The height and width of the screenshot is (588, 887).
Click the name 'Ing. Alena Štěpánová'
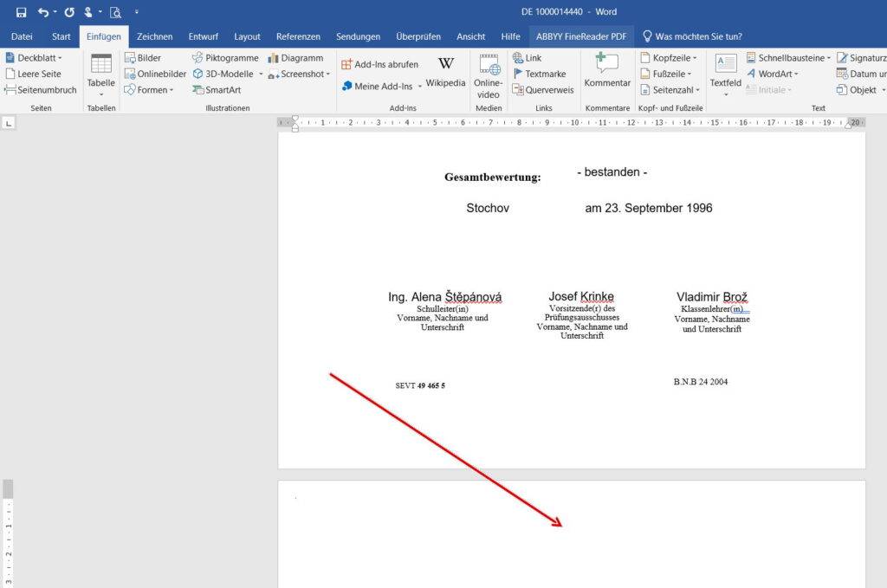444,297
